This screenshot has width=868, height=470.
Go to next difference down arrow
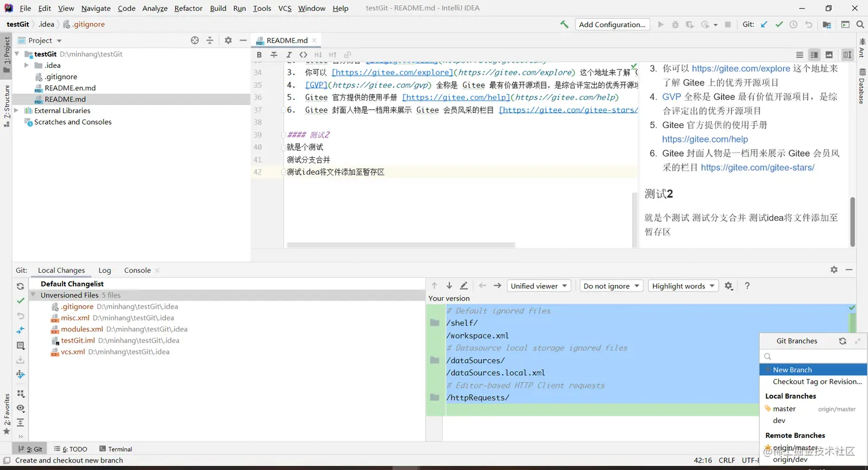(449, 286)
